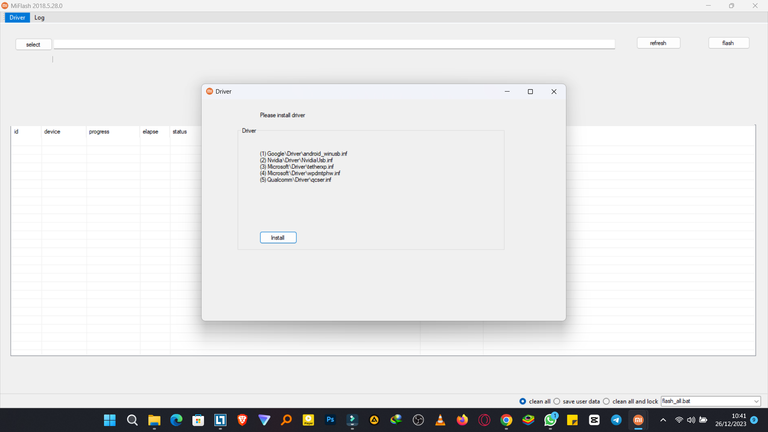Open File Explorer from the taskbar
The image size is (768, 432).
[154, 420]
